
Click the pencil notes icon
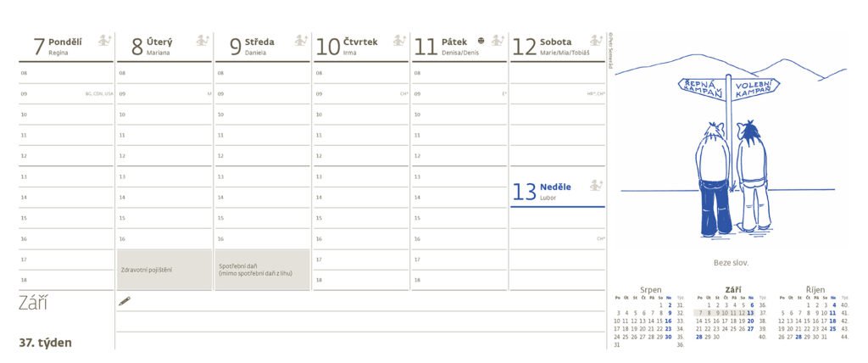[x=125, y=300]
